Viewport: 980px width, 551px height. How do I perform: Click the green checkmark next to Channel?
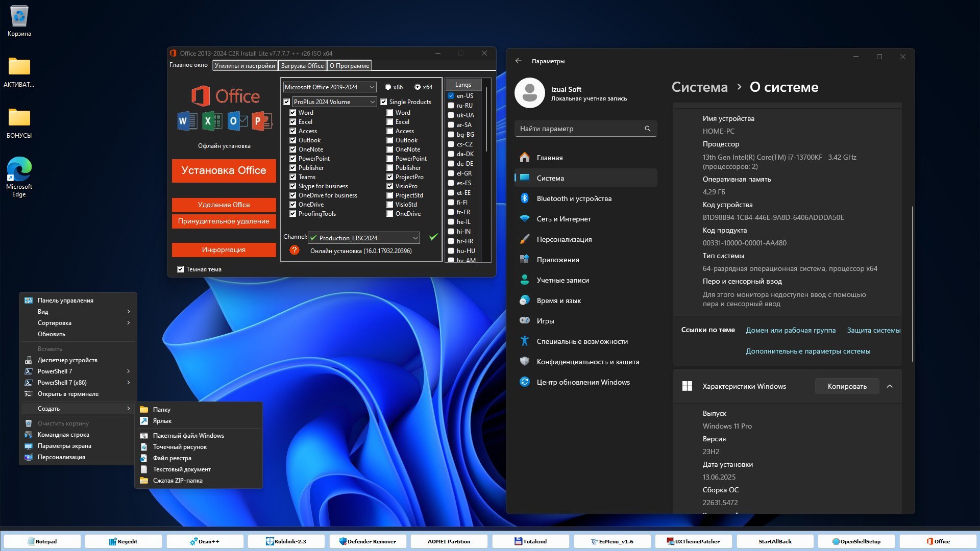click(433, 237)
